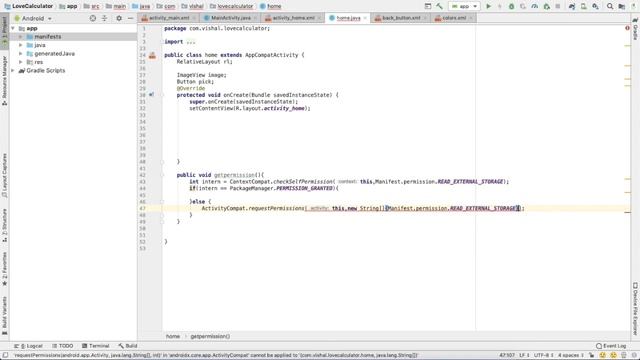This screenshot has width=640, height=360.
Task: Switch to back_button.xml tab
Action: point(400,18)
